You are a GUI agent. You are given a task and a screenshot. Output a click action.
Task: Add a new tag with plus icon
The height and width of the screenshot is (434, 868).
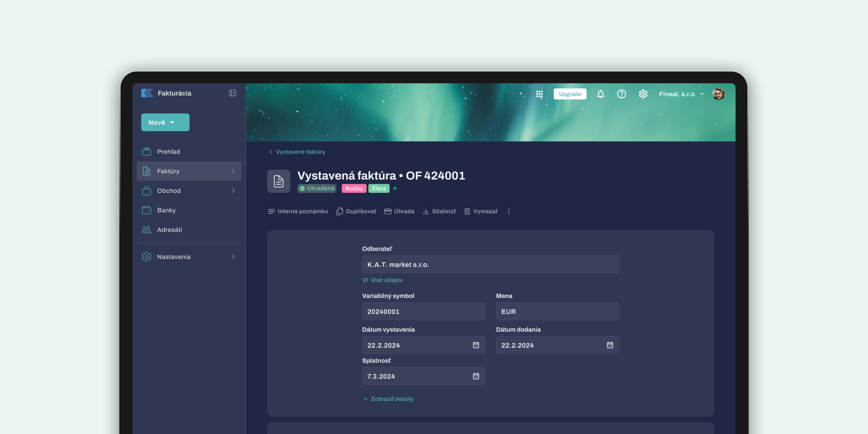point(395,188)
